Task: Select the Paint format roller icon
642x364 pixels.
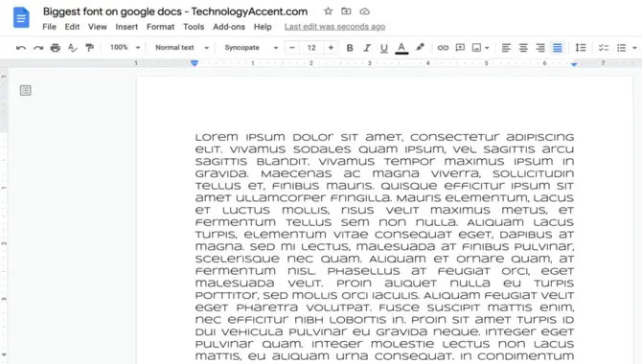Action: 90,48
